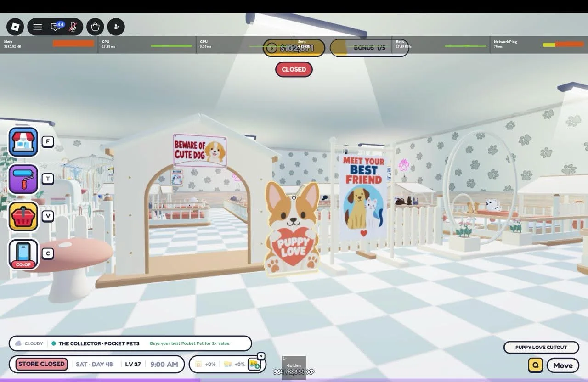Unmute the crossed-out microphone
Image resolution: width=588 pixels, height=382 pixels.
tap(73, 27)
